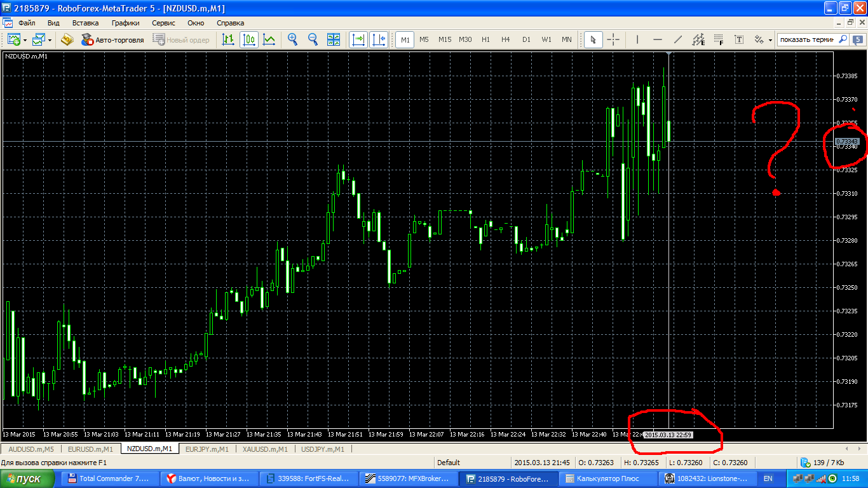Select the text label tool

click(739, 39)
